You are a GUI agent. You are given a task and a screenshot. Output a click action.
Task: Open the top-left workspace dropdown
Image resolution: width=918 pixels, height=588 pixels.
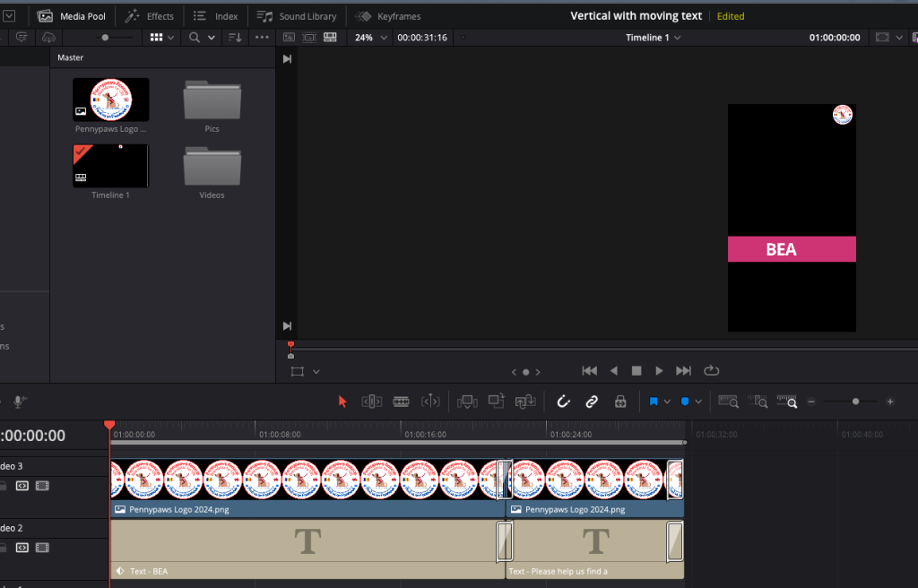point(9,16)
